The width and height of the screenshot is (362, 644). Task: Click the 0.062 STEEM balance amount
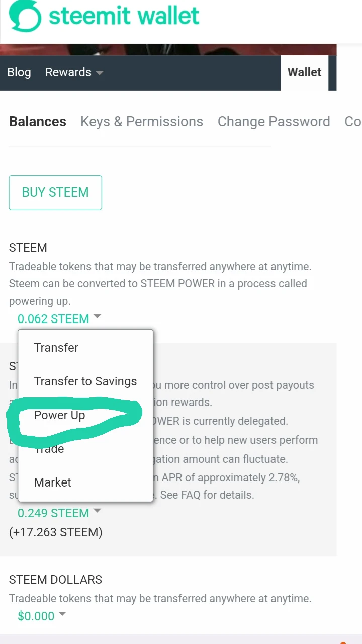click(x=53, y=319)
